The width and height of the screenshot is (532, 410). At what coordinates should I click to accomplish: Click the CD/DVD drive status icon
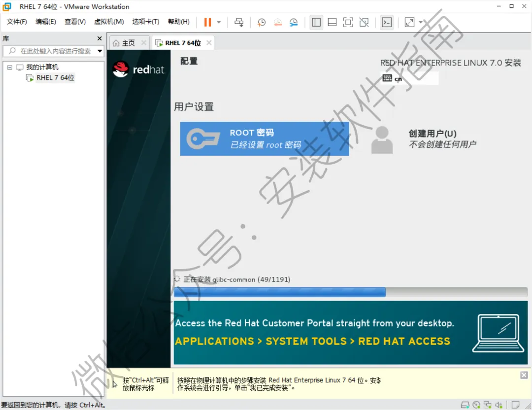click(476, 405)
